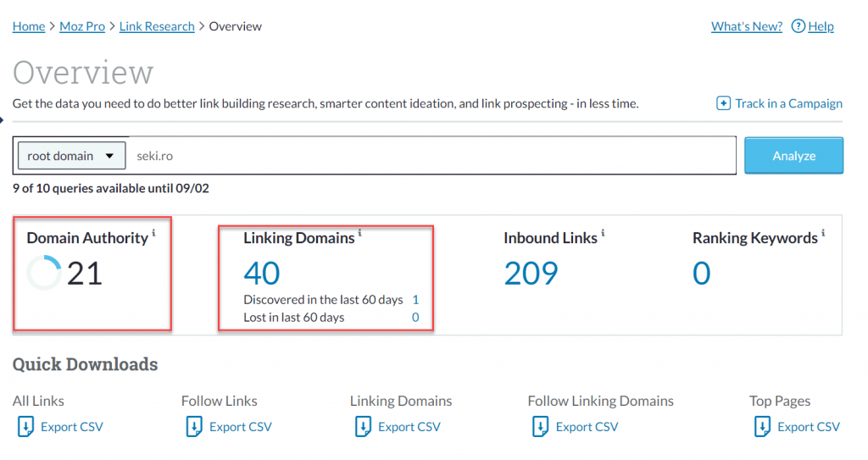Go to Home in the breadcrumb
868x460 pixels.
pos(29,26)
